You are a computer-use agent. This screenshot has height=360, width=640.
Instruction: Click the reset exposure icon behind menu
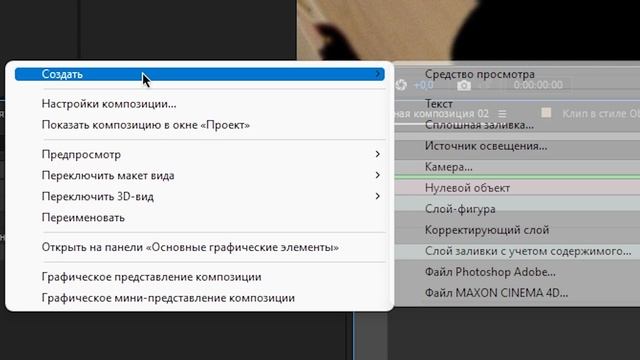tap(401, 85)
